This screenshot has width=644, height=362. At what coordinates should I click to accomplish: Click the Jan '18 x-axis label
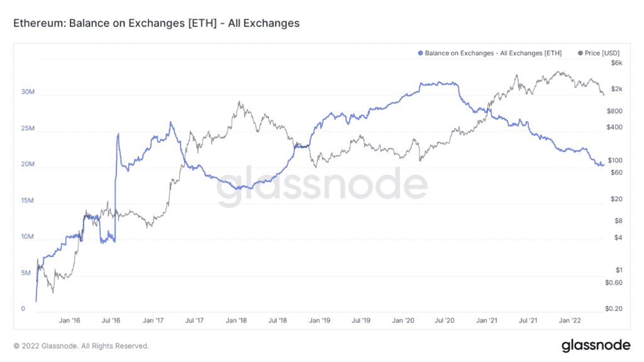pyautogui.click(x=236, y=320)
